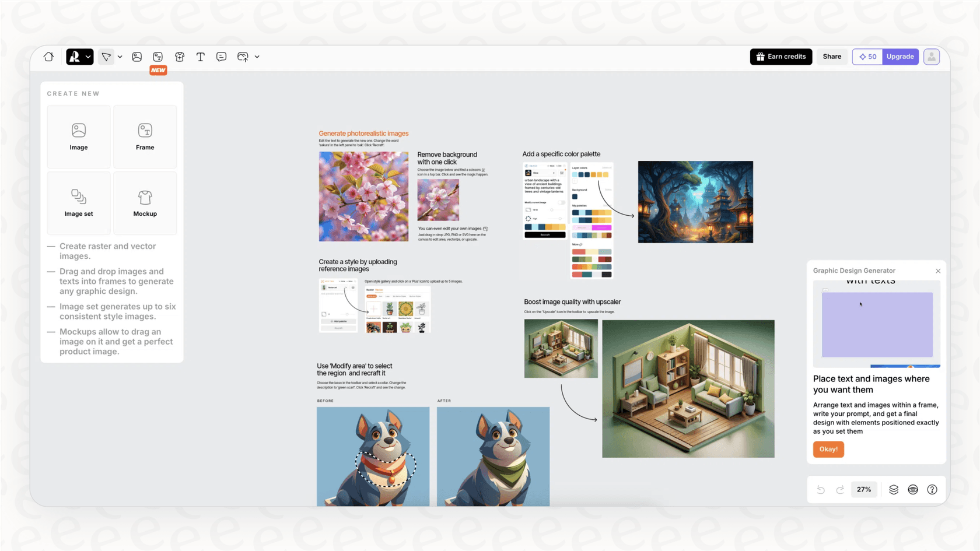
Task: Open the Upgrade tab in the header
Action: pyautogui.click(x=900, y=57)
